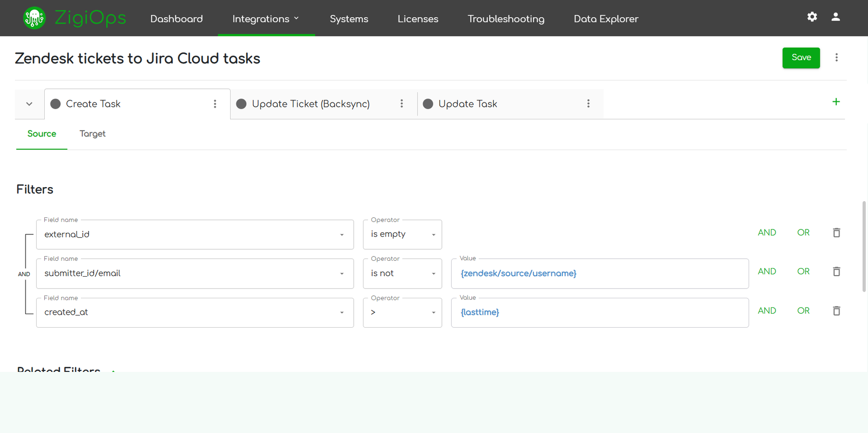
Task: Select the Update Ticket (Backsync) tab
Action: pos(324,104)
